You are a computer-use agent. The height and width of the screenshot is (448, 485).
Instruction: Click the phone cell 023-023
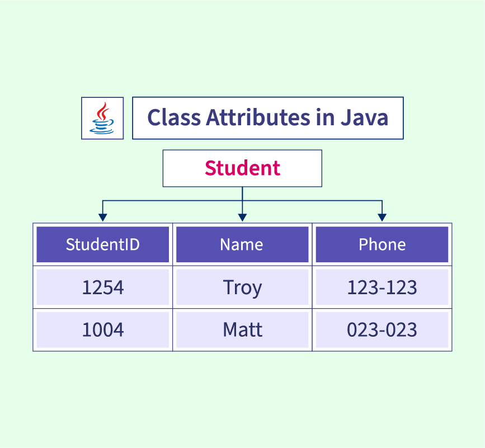tap(382, 329)
